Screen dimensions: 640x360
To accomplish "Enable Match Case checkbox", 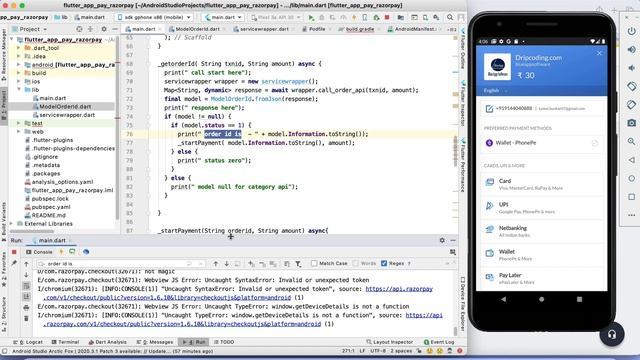I will (x=314, y=263).
